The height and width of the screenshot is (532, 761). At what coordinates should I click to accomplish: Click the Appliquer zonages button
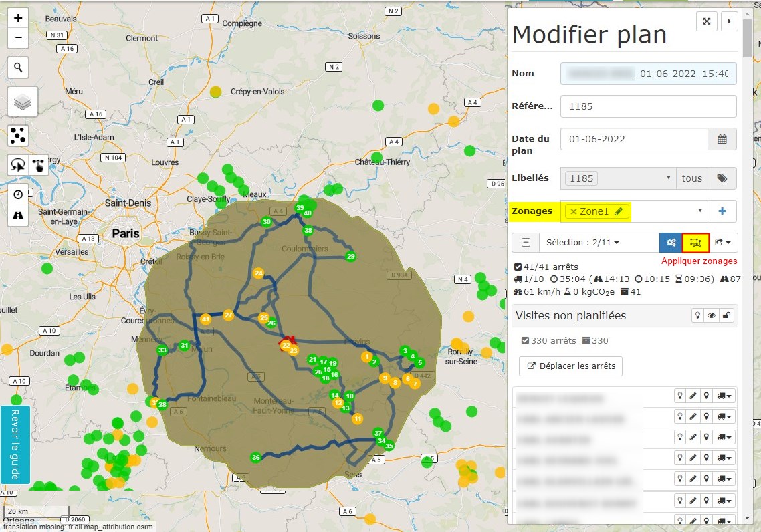(x=696, y=243)
